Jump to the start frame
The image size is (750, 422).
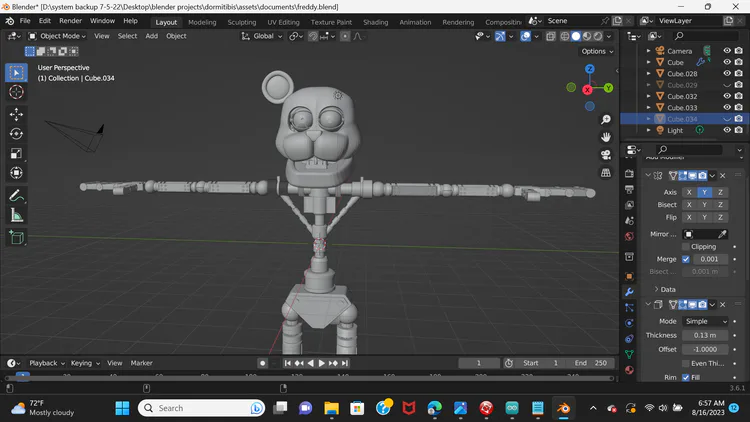point(287,363)
